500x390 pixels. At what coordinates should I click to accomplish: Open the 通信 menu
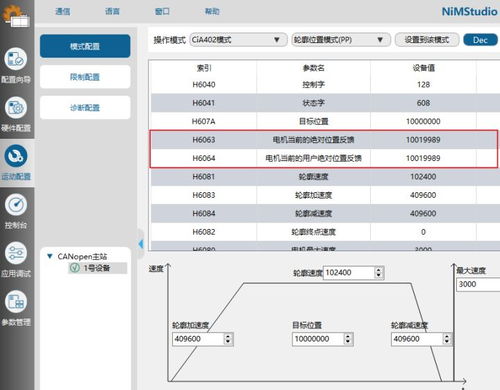[63, 12]
